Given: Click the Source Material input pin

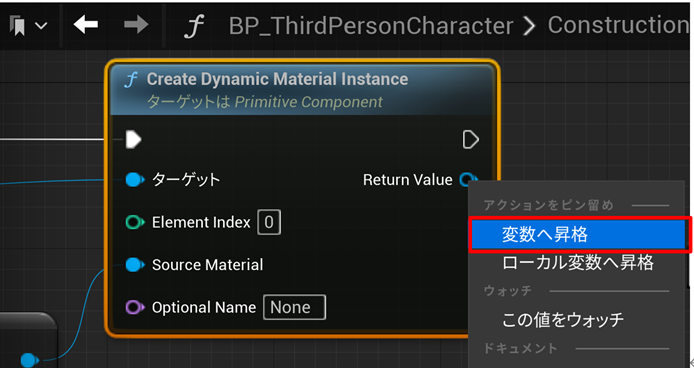Looking at the screenshot, I should (x=135, y=265).
